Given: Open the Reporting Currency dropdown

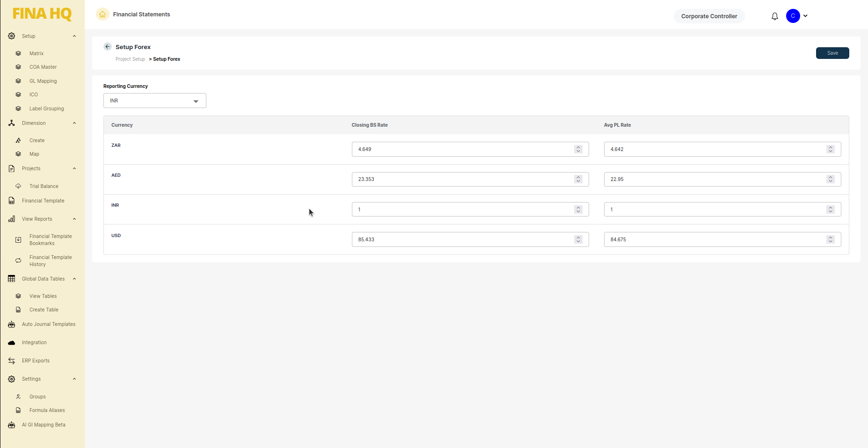Looking at the screenshot, I should 154,101.
